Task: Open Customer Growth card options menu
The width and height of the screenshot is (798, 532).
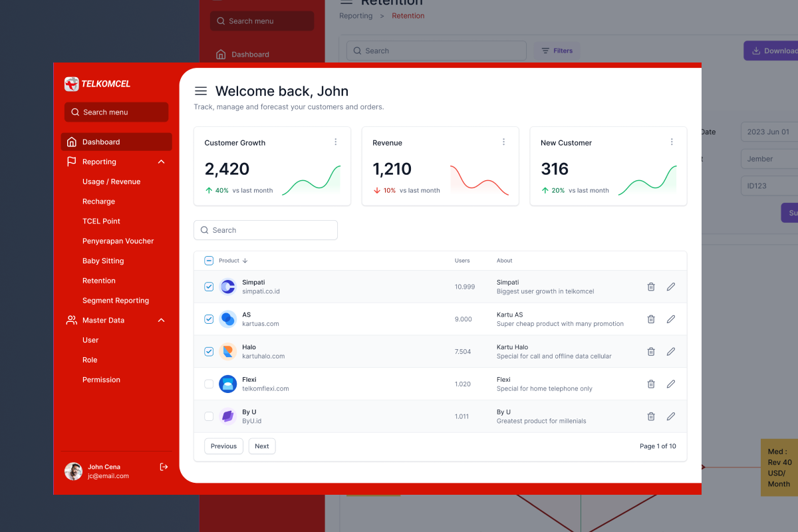Action: pyautogui.click(x=336, y=142)
